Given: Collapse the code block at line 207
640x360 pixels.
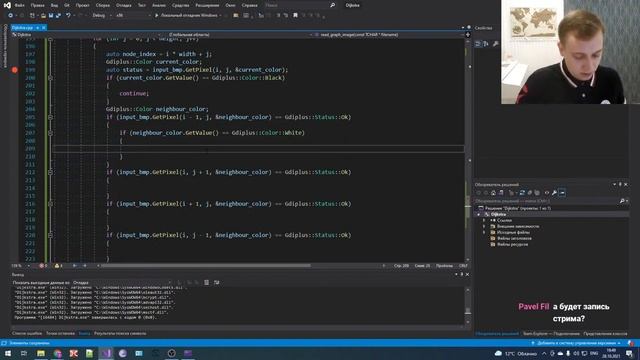Looking at the screenshot, I should 51,133.
